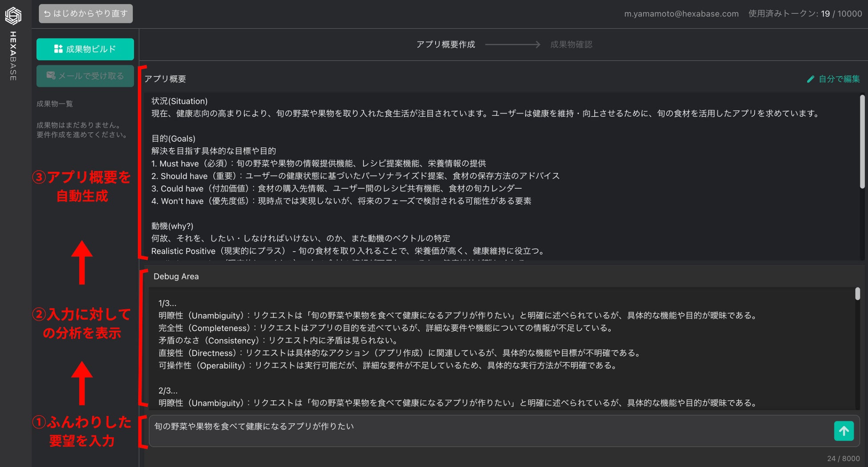Click the '2/3...' debug entry marker
The height and width of the screenshot is (467, 868).
(x=168, y=390)
